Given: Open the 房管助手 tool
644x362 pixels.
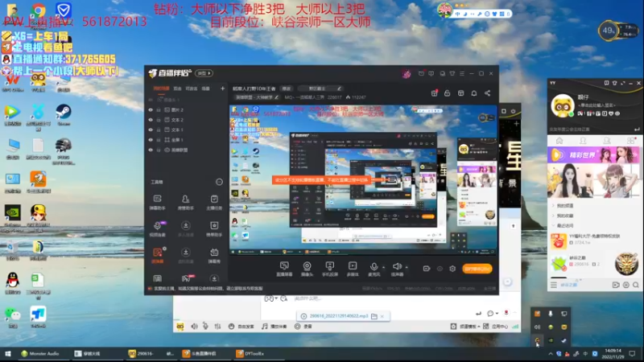Looking at the screenshot, I should click(x=186, y=203).
